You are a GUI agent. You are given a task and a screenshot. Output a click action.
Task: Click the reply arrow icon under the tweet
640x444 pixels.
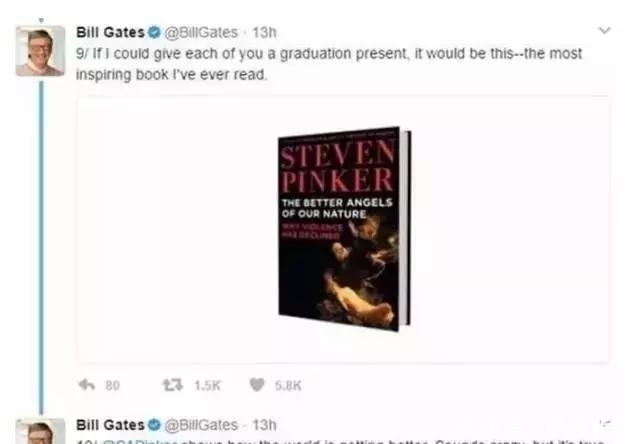tap(87, 385)
